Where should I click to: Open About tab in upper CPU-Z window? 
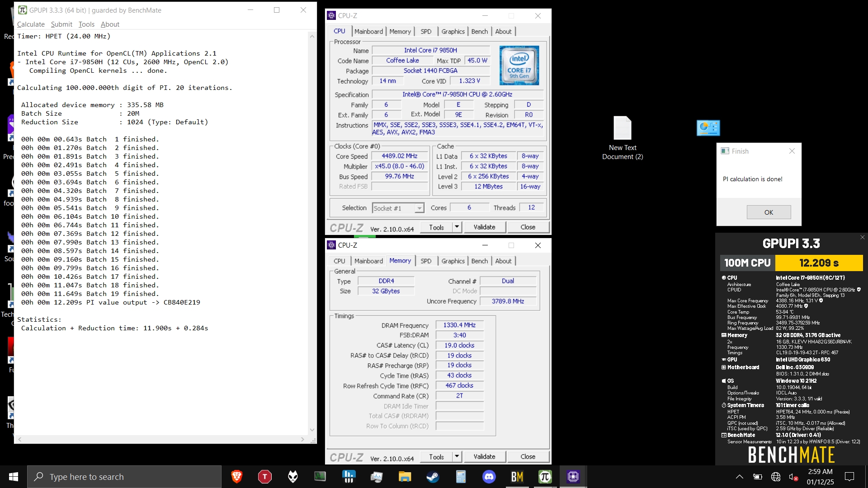[503, 31]
